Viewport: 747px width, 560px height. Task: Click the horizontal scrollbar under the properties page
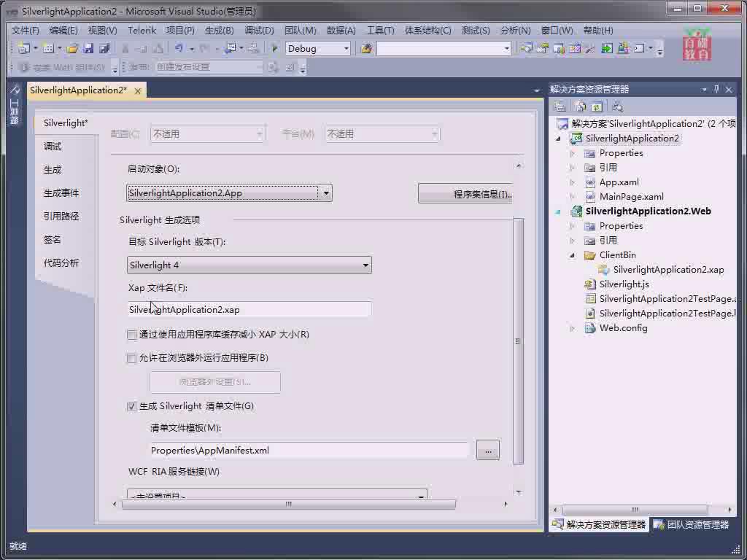(289, 504)
